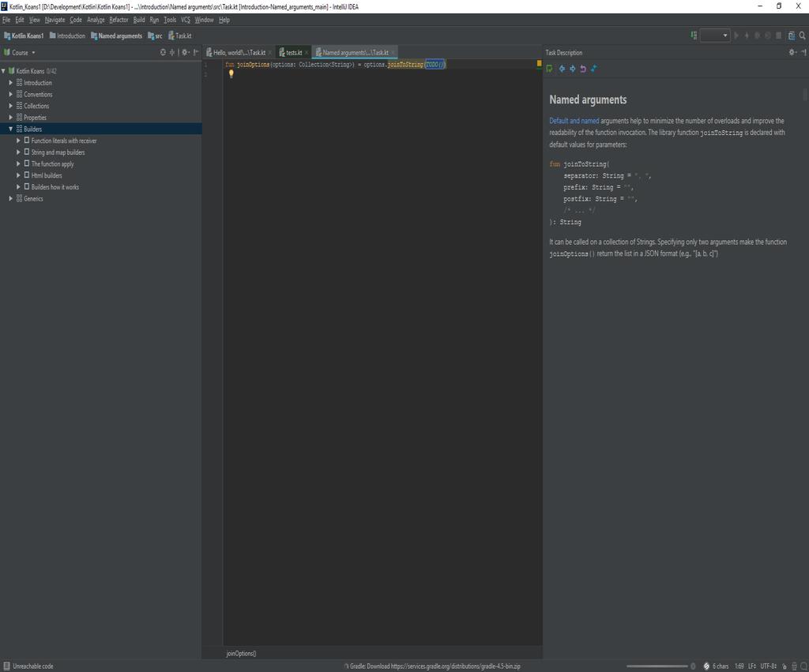Toggle checkbox for Html builders
This screenshot has height=672, width=809.
27,175
